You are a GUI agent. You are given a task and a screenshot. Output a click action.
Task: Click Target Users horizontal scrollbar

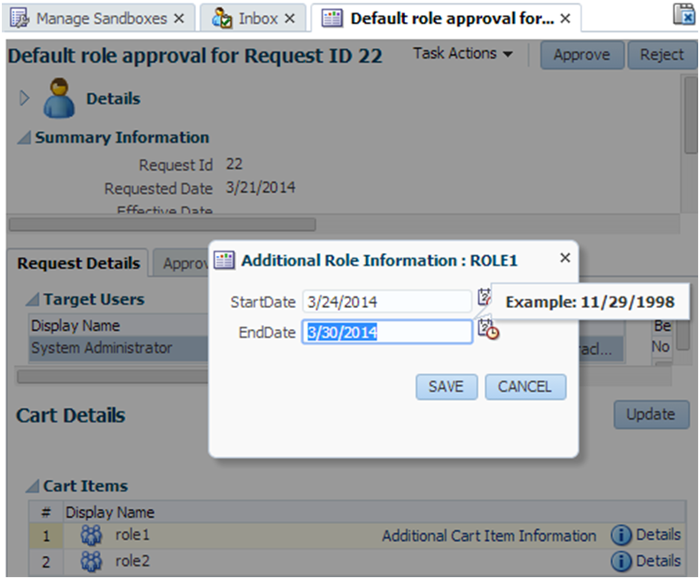(x=112, y=377)
